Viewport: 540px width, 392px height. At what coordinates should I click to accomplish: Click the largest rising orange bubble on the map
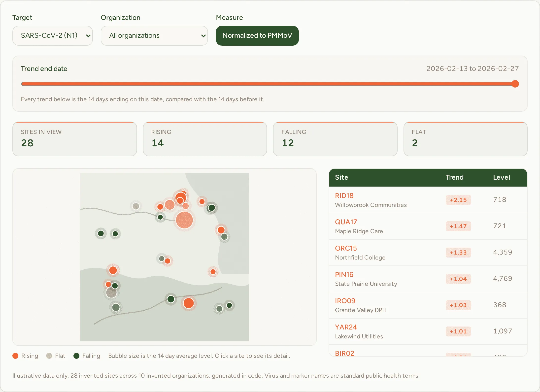click(184, 220)
